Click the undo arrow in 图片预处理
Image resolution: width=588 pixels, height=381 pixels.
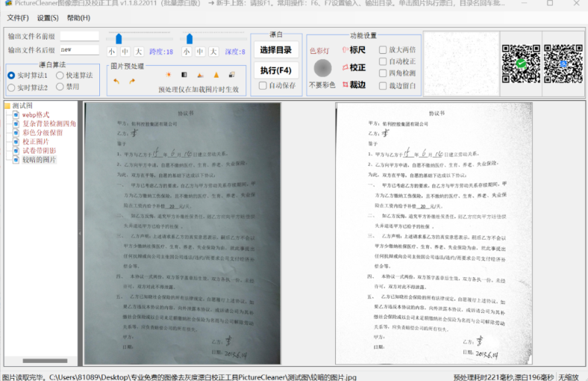pos(116,81)
